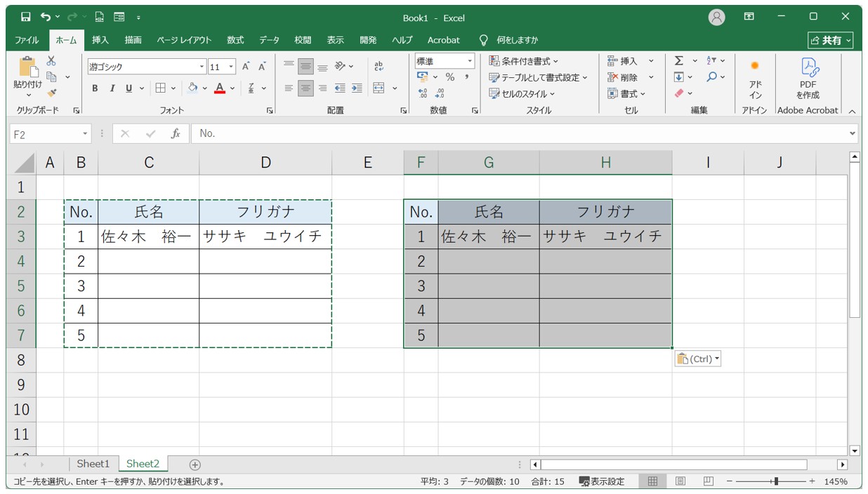Switch to Page Layout view in status bar
The image size is (868, 494).
click(x=680, y=481)
